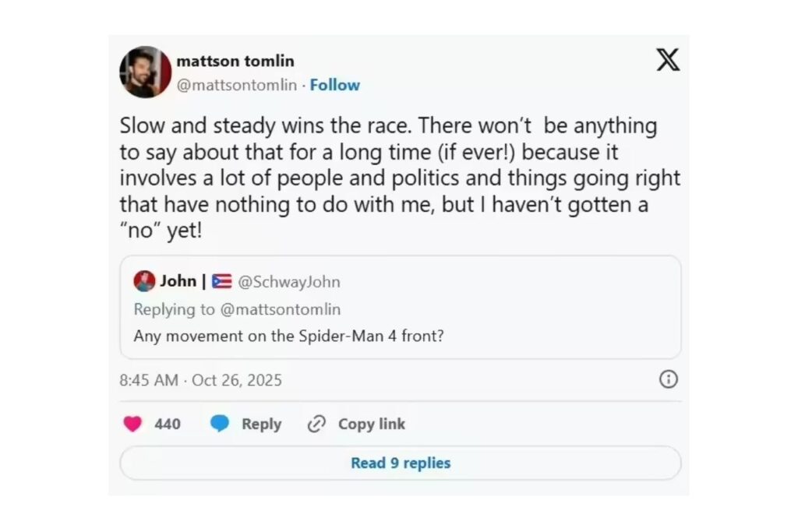Open the 'Read 9 replies' button

(400, 463)
